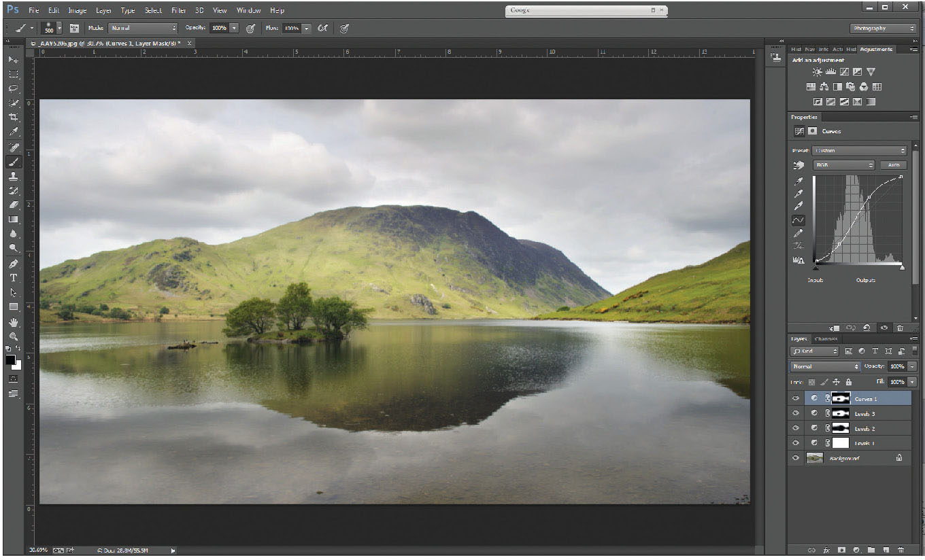925x560 pixels.
Task: Click the Auto button in Curves
Action: [x=893, y=165]
